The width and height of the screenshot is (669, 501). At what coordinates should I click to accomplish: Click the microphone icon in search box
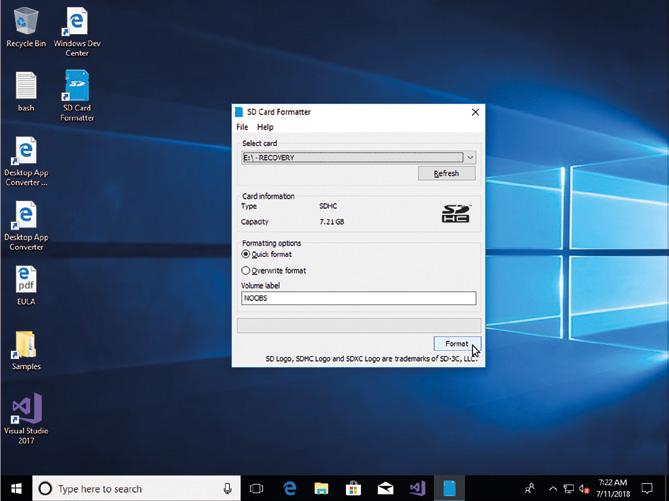click(228, 489)
